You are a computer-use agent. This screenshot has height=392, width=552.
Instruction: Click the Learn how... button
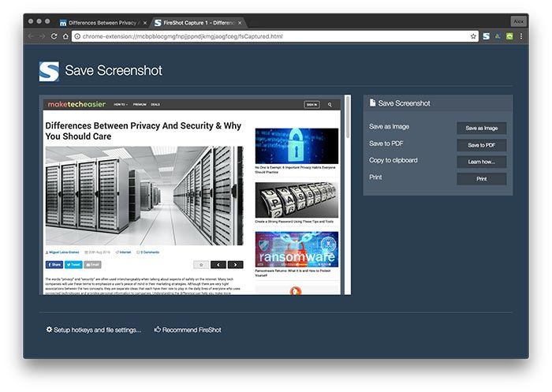(x=481, y=162)
